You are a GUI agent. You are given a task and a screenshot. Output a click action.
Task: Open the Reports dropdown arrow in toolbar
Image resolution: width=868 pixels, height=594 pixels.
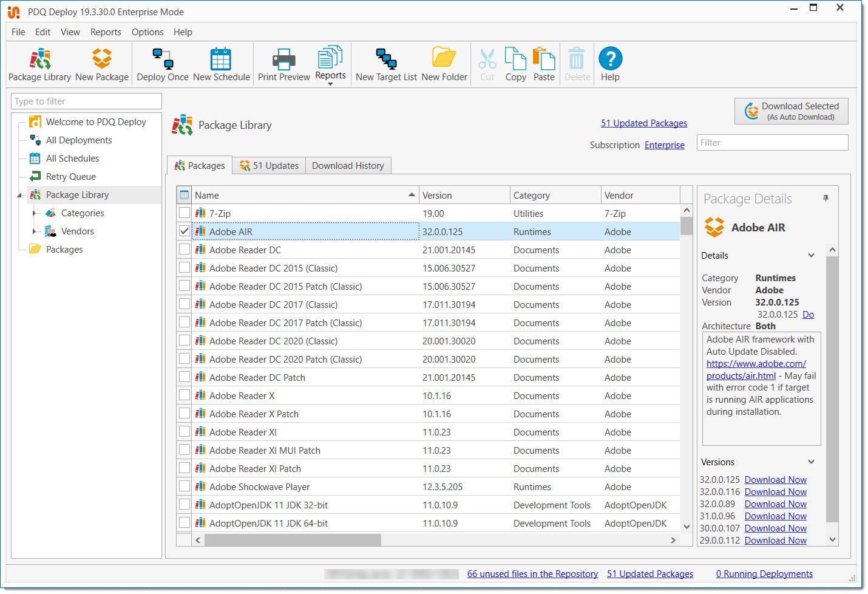coord(330,84)
